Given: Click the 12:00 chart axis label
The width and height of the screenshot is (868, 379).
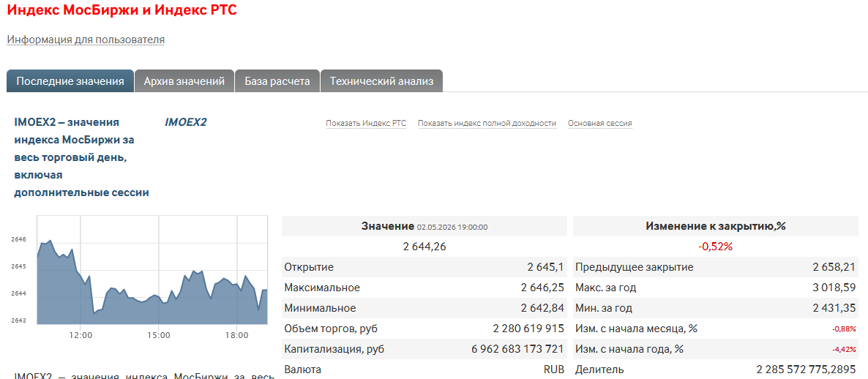Looking at the screenshot, I should tap(81, 335).
